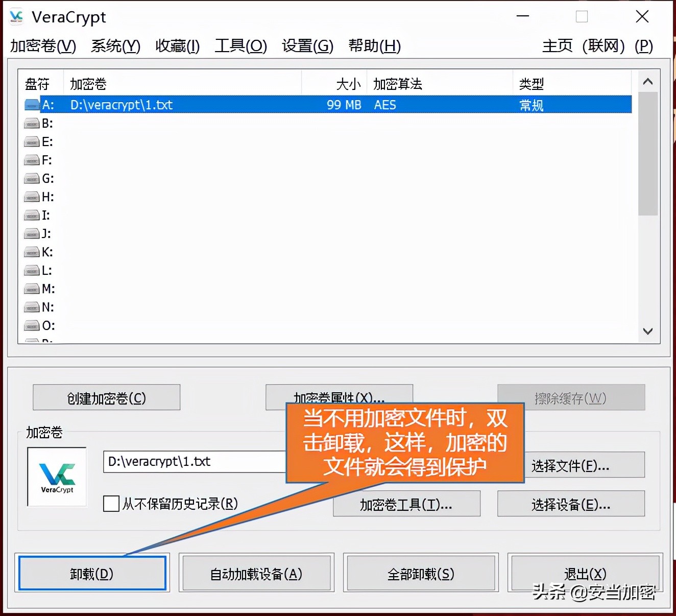The height and width of the screenshot is (616, 676).
Task: Click the drive icon beside letter H:
Action: coord(31,197)
